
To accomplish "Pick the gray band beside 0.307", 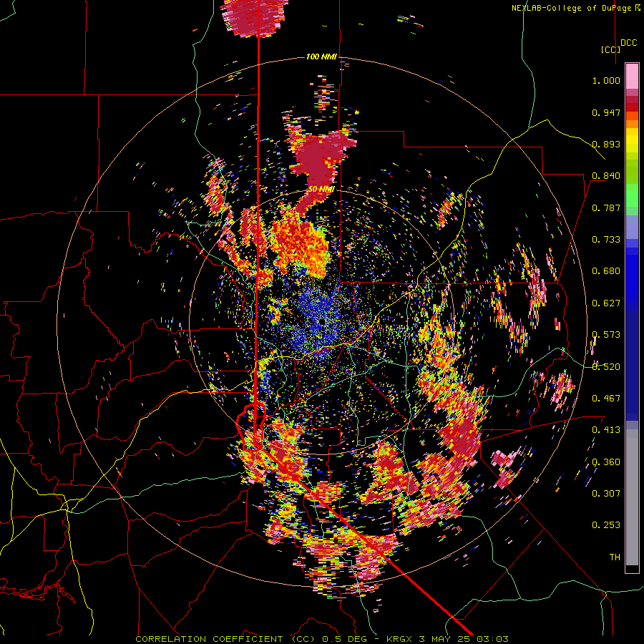I will pyautogui.click(x=632, y=497).
